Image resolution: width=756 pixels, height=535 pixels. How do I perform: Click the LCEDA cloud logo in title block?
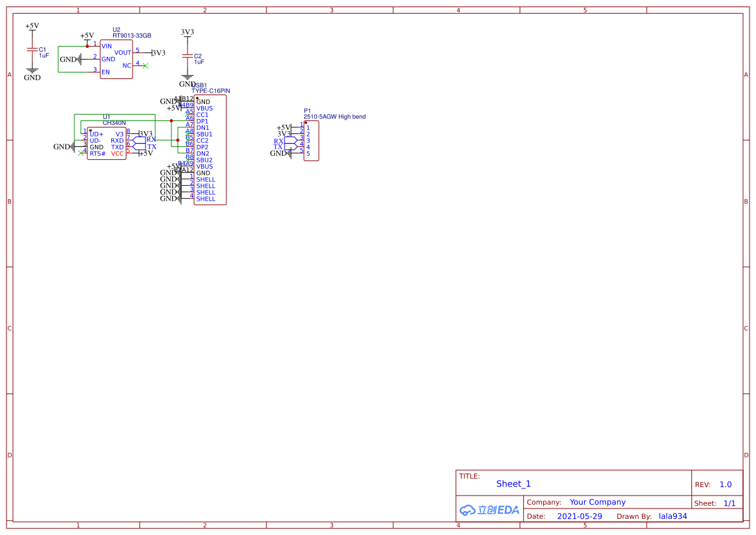pos(489,510)
